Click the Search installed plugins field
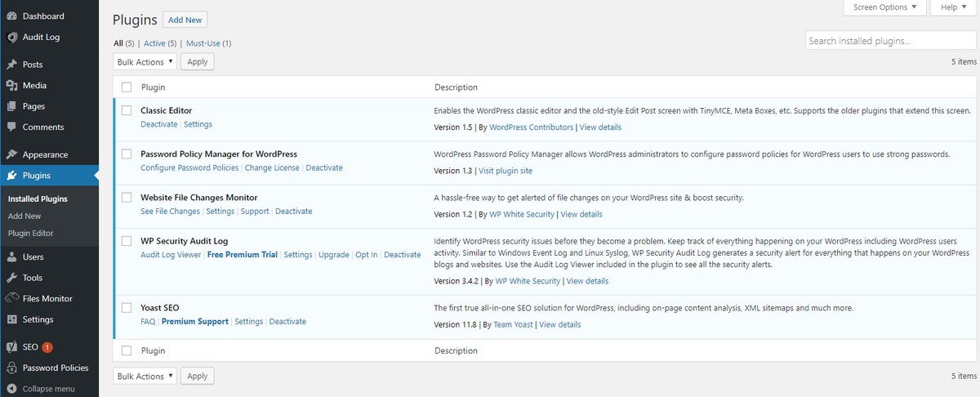Screen dimensions: 980x397 [x=890, y=41]
